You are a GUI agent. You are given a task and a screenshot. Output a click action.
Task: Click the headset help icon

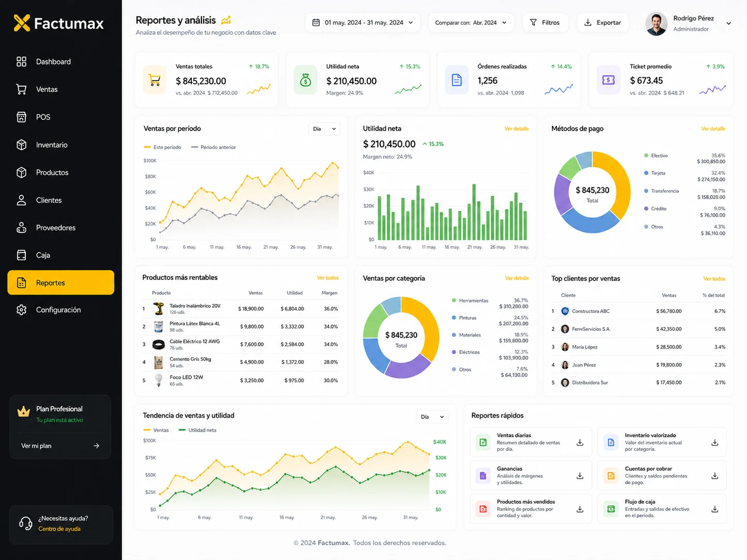coord(25,523)
